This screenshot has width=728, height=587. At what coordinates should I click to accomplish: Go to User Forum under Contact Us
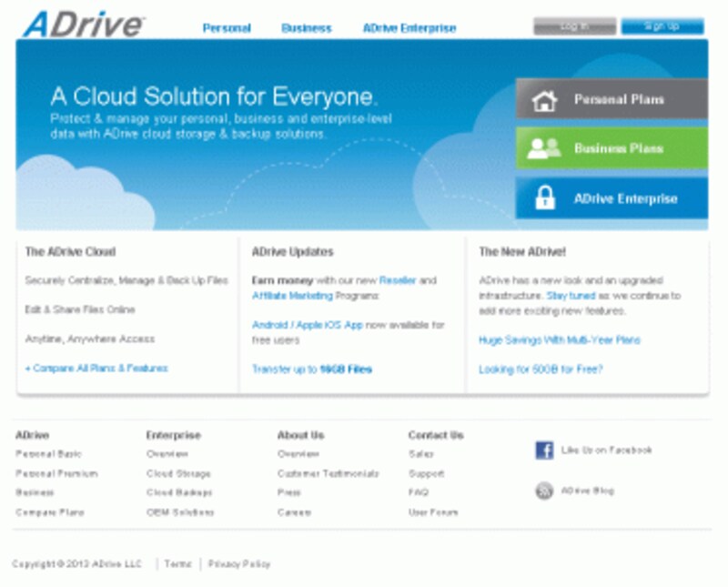tap(433, 512)
